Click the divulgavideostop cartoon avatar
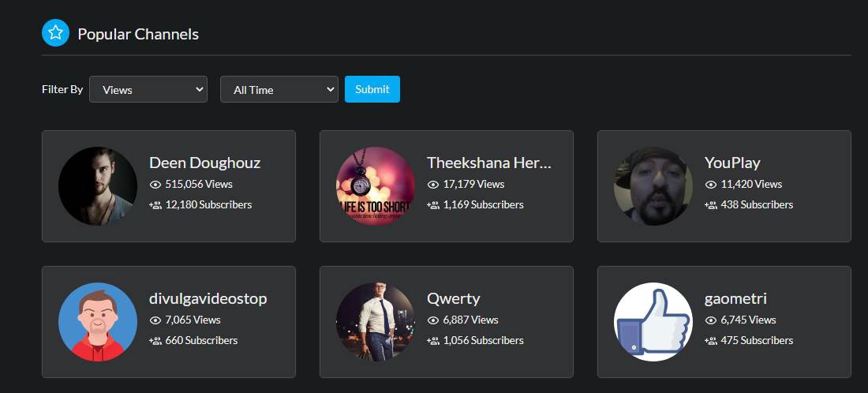This screenshot has width=868, height=393. [x=98, y=322]
